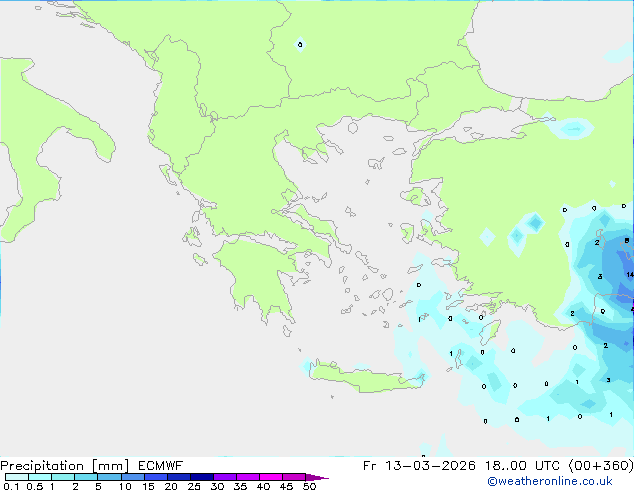Click the 'Precipitation [mm]' title text
Viewport: 634px width, 490px height.
(64, 466)
